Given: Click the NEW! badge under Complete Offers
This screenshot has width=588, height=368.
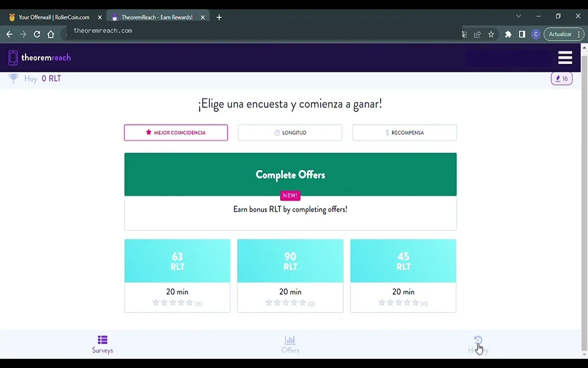Looking at the screenshot, I should tap(290, 195).
